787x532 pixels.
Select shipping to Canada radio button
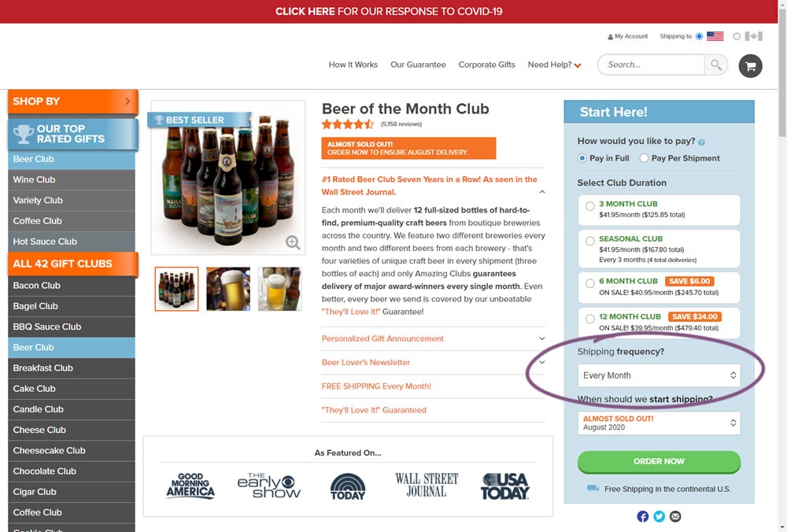737,36
